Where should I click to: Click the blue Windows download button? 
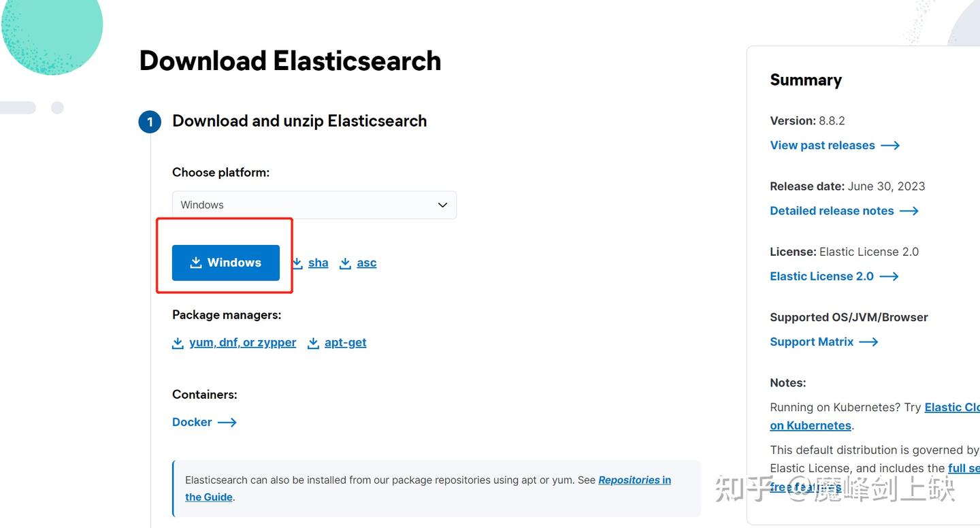pos(226,263)
